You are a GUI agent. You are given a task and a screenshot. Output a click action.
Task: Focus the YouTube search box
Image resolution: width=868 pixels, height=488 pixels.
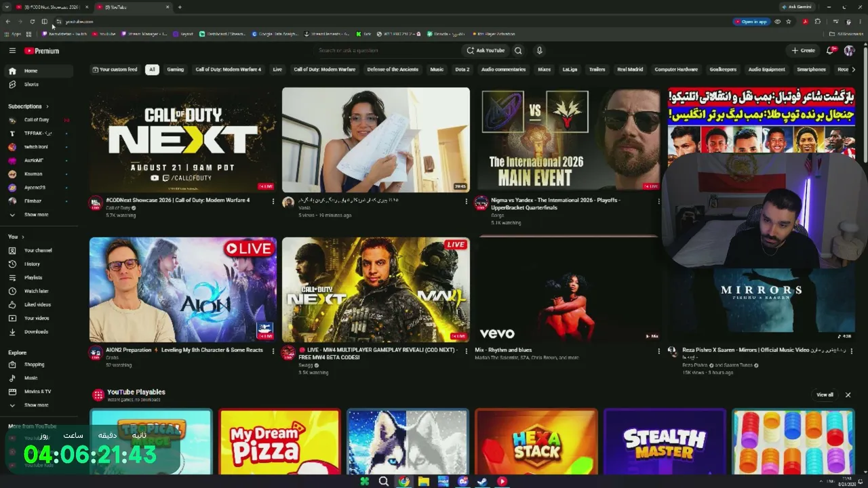pos(387,50)
